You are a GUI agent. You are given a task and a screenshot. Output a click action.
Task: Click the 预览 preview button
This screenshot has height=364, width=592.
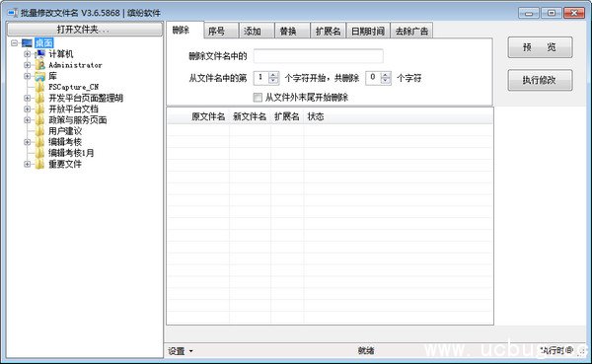click(540, 47)
